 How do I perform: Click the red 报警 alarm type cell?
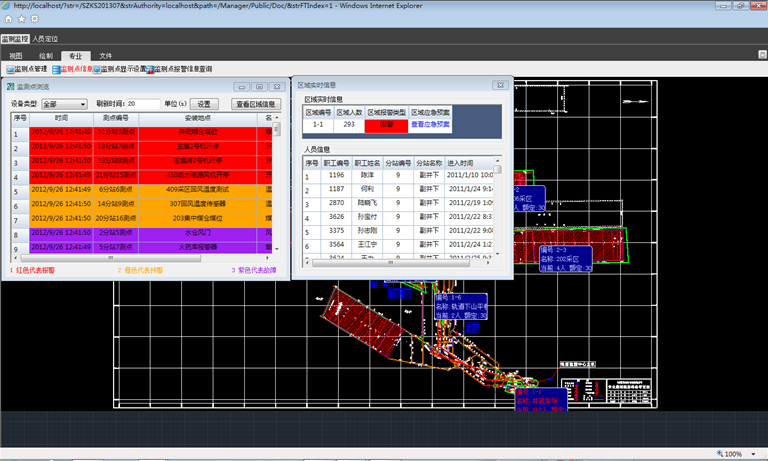385,125
